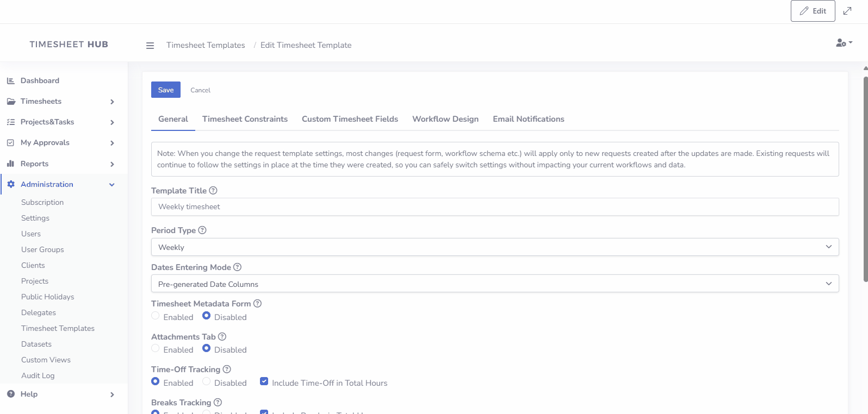Image resolution: width=868 pixels, height=414 pixels.
Task: Click the hamburger menu icon
Action: [150, 46]
